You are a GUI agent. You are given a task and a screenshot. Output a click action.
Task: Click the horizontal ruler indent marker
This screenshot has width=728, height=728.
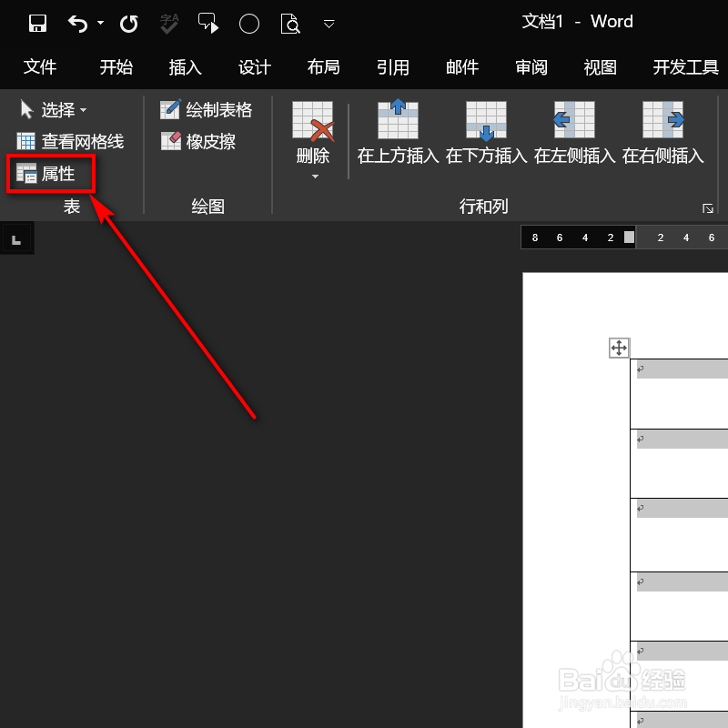coord(629,238)
